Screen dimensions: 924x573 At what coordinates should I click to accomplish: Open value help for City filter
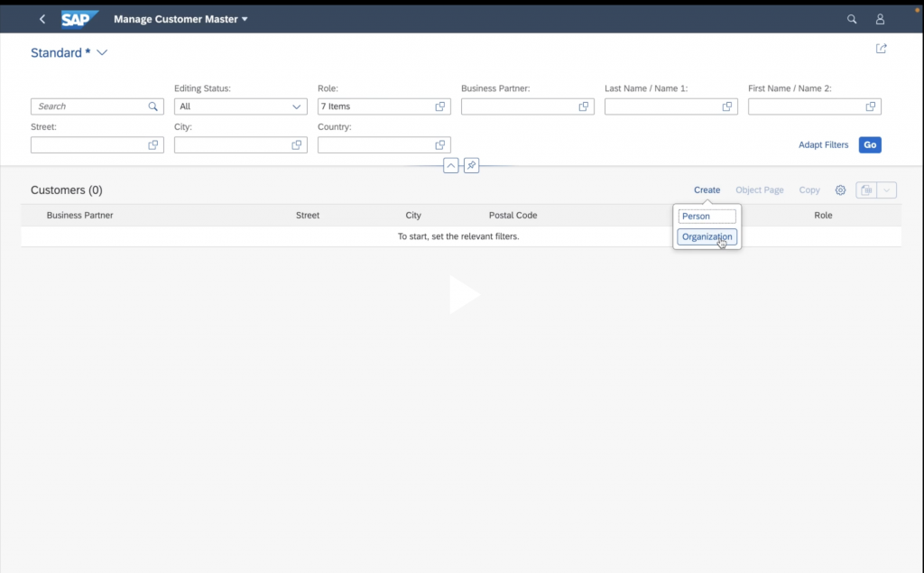pos(297,145)
